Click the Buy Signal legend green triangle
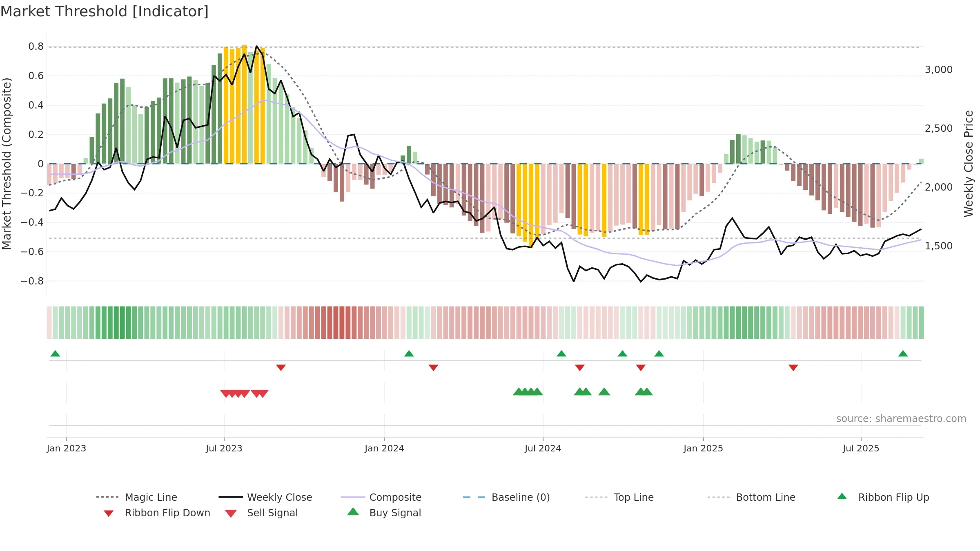Screen dimensions: 980x551 coord(353,512)
